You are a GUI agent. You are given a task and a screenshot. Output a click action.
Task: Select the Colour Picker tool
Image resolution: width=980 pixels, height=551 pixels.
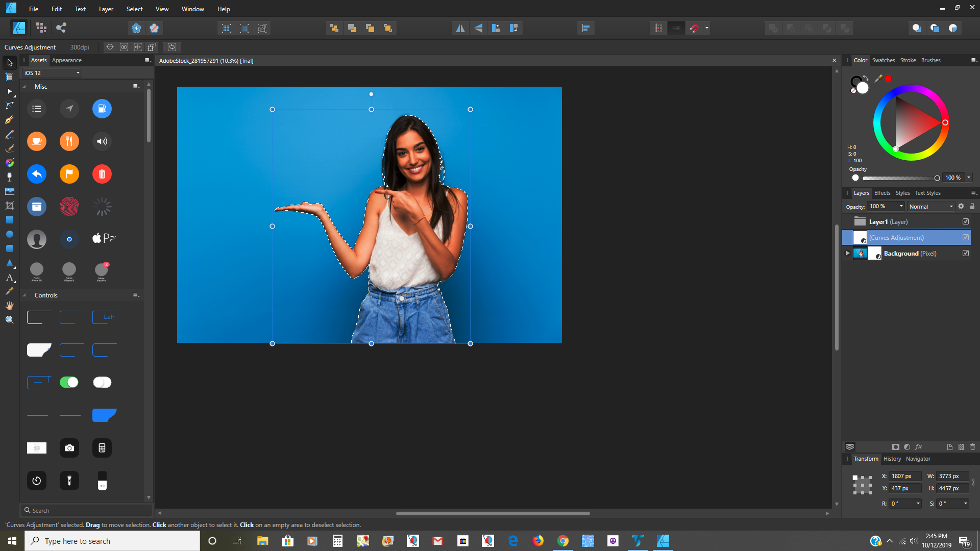(9, 291)
